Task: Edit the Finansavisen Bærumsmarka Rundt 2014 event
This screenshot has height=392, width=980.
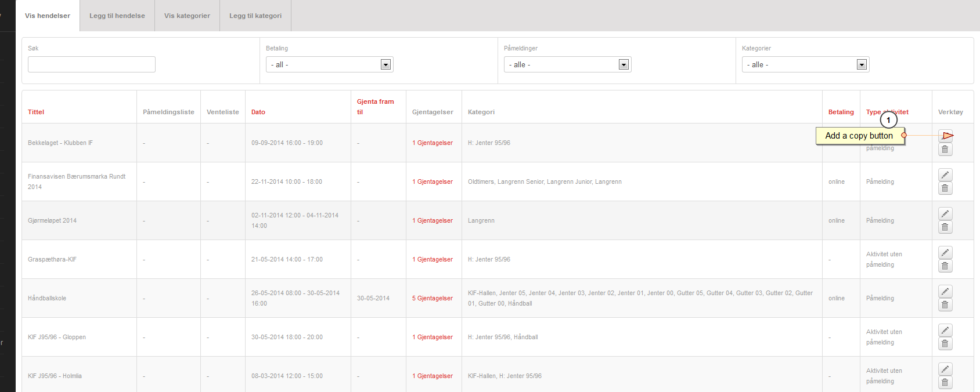Action: [x=945, y=175]
